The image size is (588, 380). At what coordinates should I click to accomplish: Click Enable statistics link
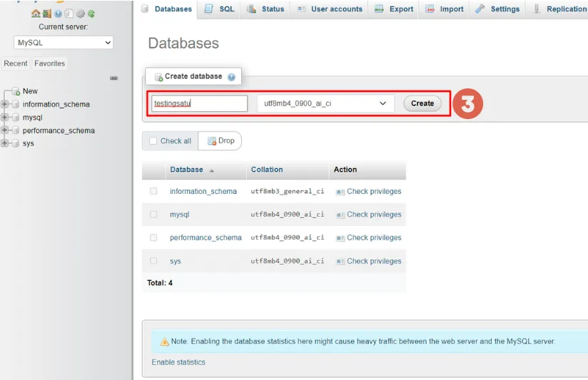[178, 362]
